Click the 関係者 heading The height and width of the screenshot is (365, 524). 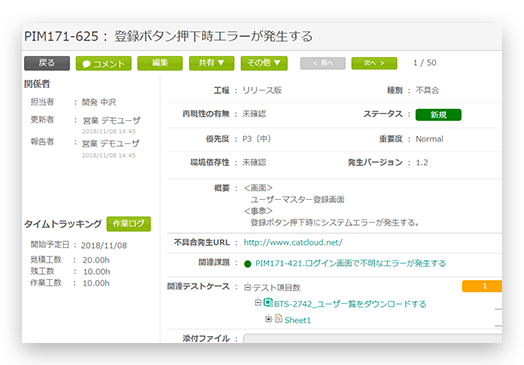coord(37,84)
